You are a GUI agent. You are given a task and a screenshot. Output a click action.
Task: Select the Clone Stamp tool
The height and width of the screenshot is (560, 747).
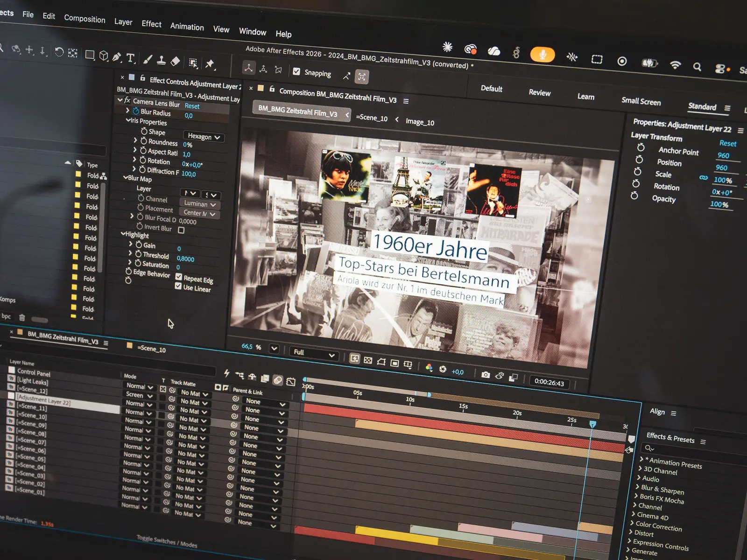(x=162, y=60)
